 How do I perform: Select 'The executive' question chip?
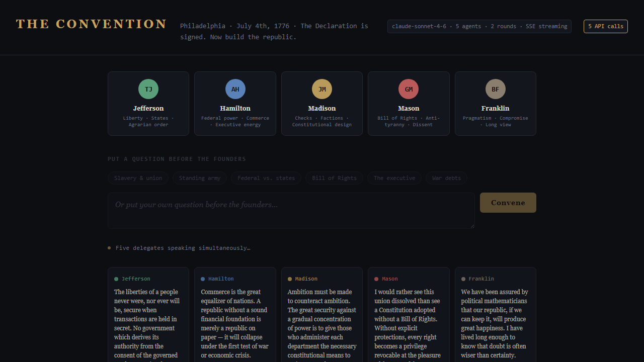coord(394,178)
